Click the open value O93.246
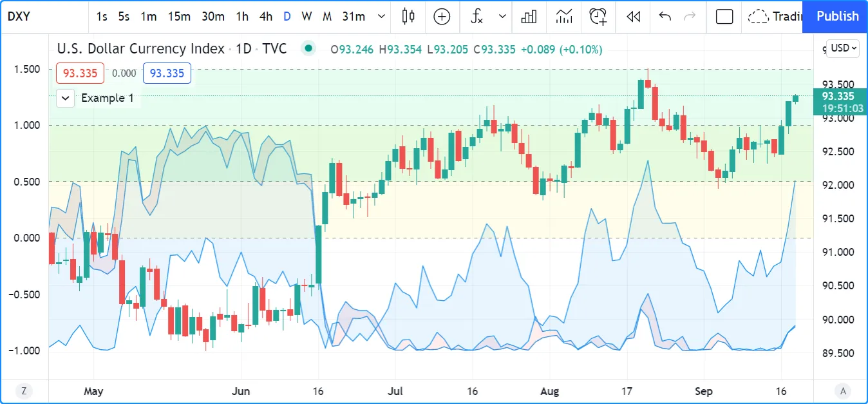The image size is (868, 404). [x=352, y=49]
